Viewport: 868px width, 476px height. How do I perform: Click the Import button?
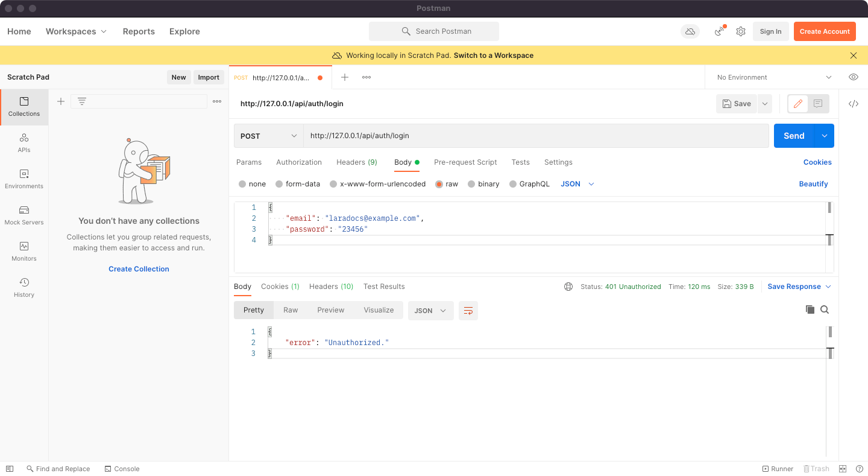click(209, 77)
